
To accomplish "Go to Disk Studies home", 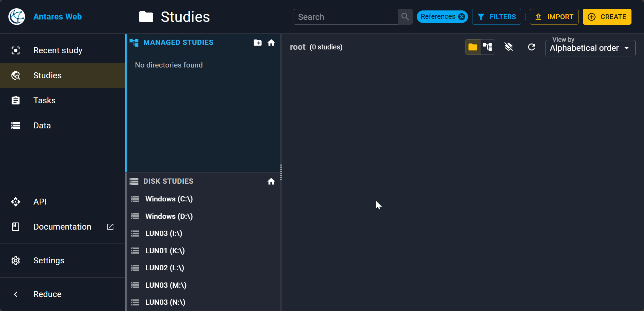I will (x=271, y=181).
